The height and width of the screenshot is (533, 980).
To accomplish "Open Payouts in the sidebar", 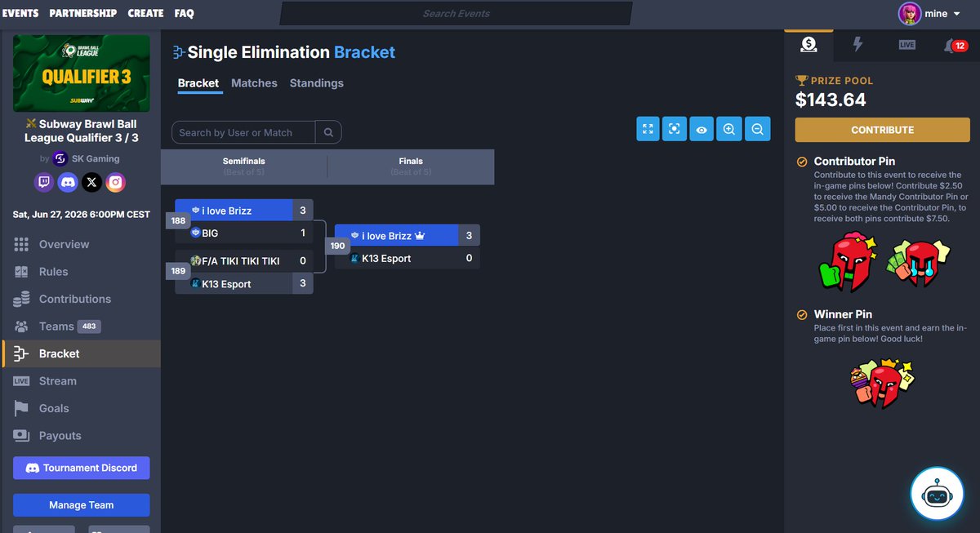I will click(x=82, y=436).
